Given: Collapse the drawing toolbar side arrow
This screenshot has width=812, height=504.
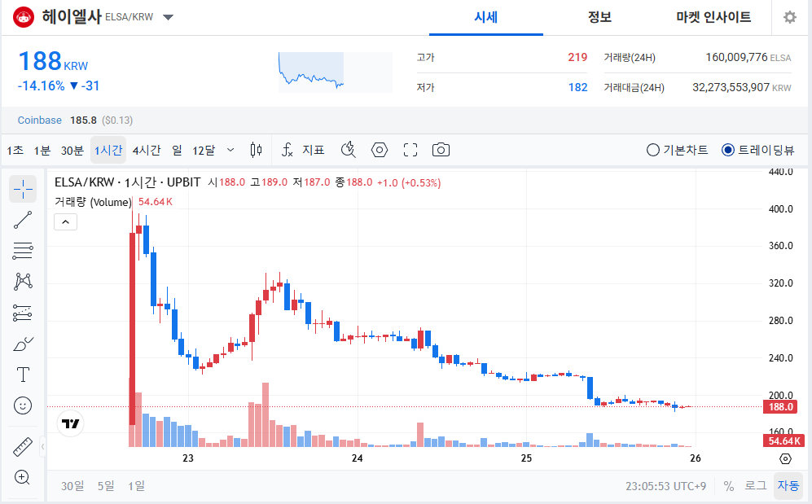Looking at the screenshot, I should pyautogui.click(x=42, y=446).
